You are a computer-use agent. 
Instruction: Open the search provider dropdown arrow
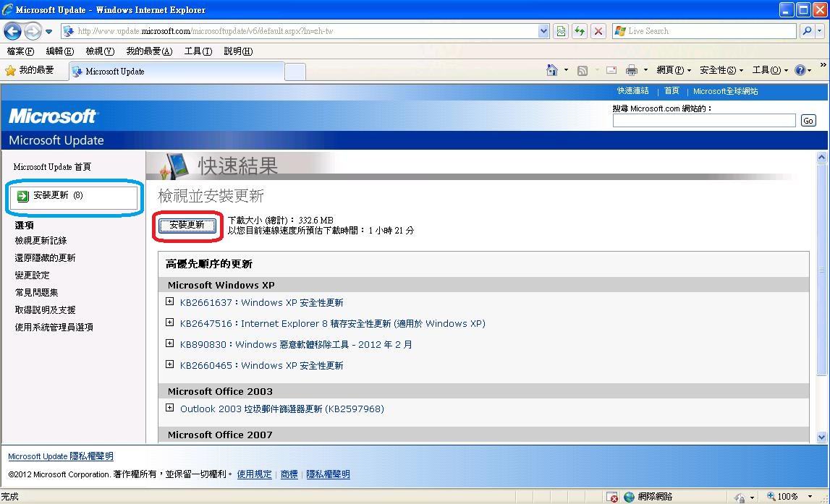(819, 31)
